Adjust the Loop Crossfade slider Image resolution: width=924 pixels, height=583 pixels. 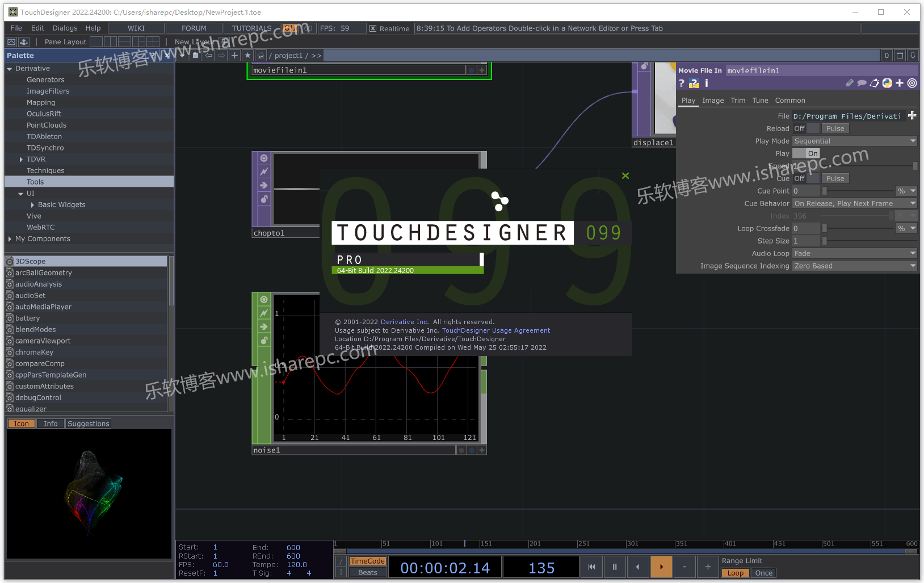tap(858, 229)
